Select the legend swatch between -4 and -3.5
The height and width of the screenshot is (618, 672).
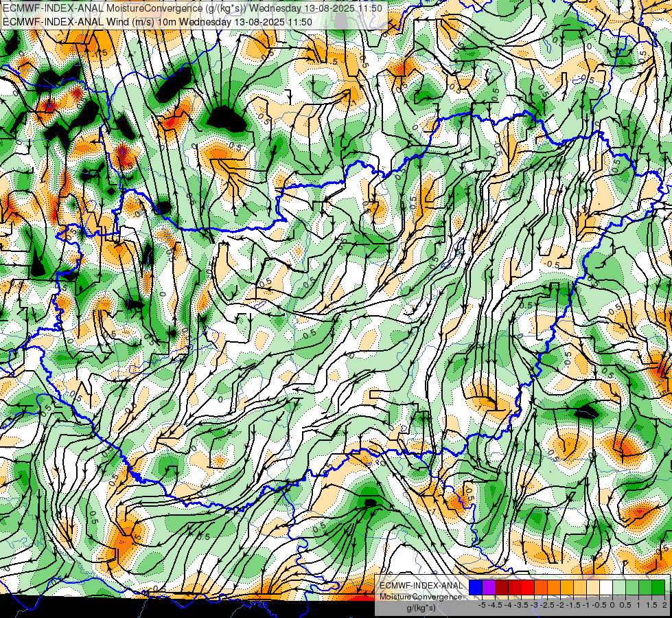tap(515, 588)
